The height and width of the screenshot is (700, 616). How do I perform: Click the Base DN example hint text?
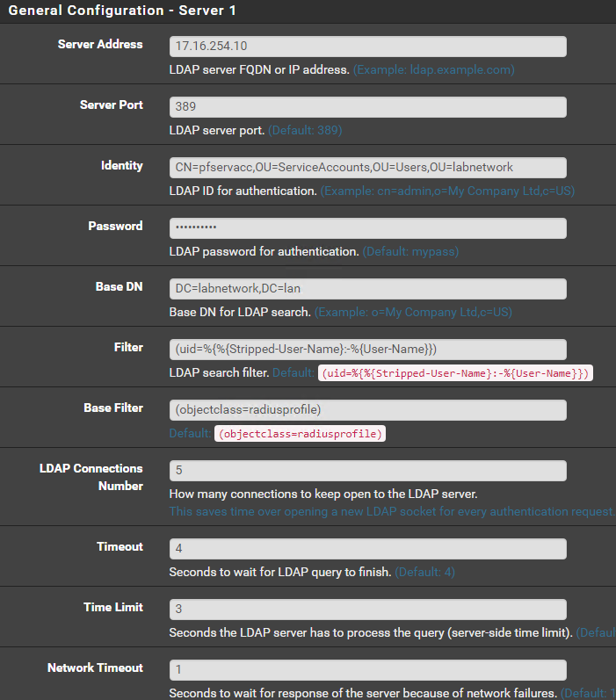click(413, 312)
